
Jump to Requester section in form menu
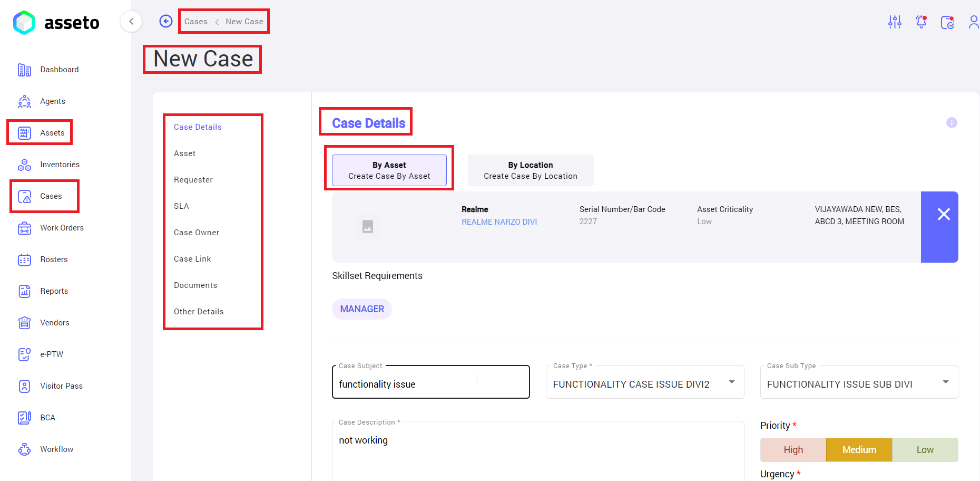click(193, 180)
